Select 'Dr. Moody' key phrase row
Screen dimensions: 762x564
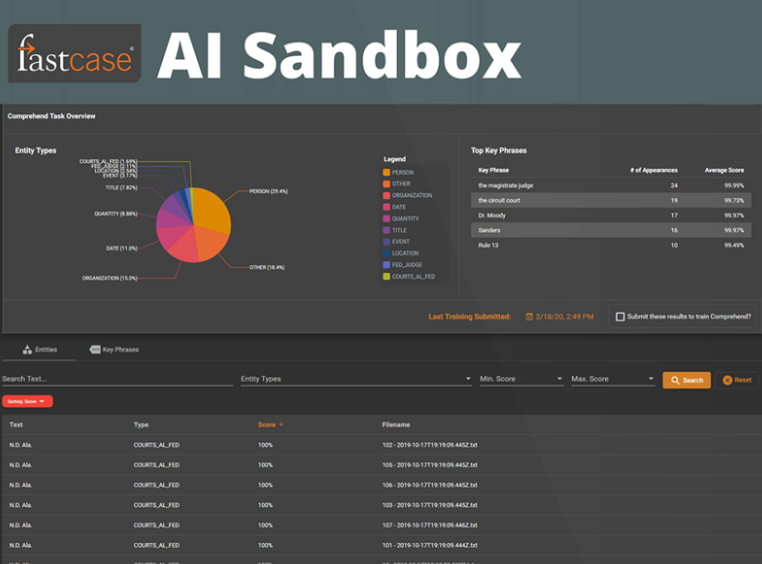[x=611, y=215]
